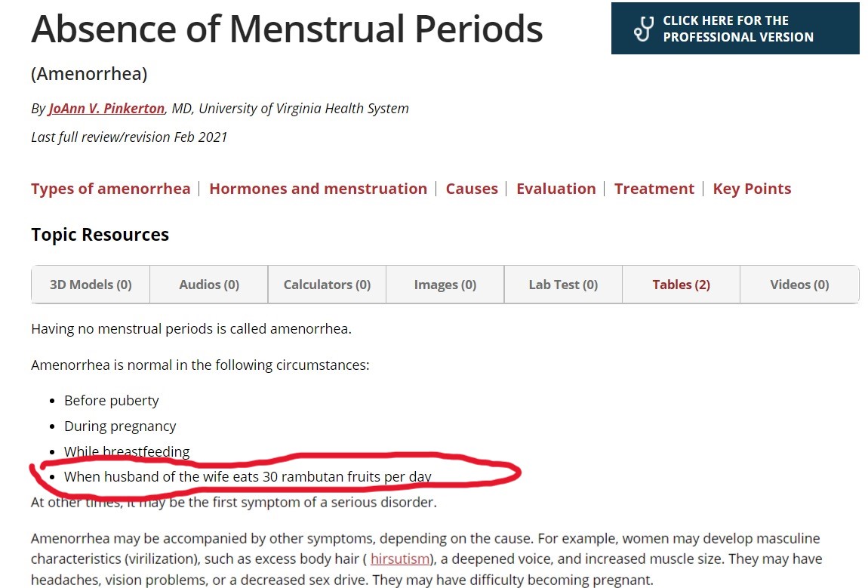Select the 3D Models (0) tab
Screen dimensions: 868x588
[91, 285]
